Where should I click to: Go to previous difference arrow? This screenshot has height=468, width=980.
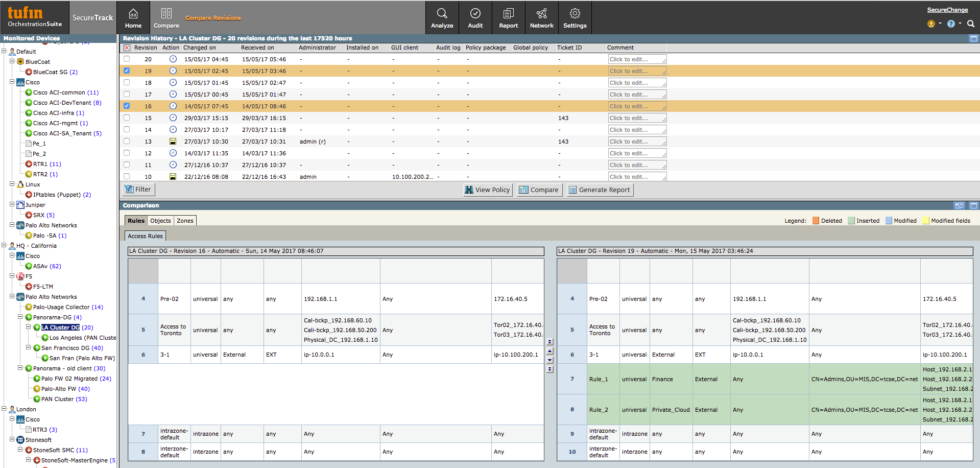(550, 351)
